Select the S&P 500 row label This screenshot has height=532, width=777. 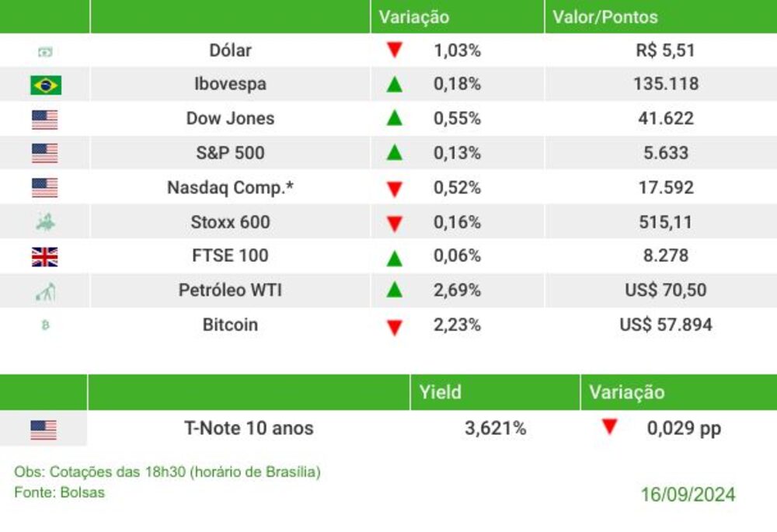pyautogui.click(x=230, y=153)
